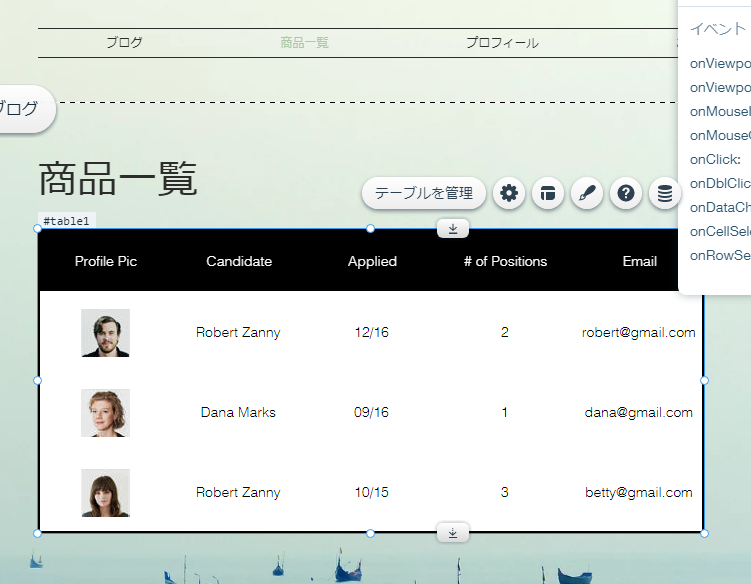751x584 pixels.
Task: Click the bottom-center table resize handle
Action: (x=370, y=533)
